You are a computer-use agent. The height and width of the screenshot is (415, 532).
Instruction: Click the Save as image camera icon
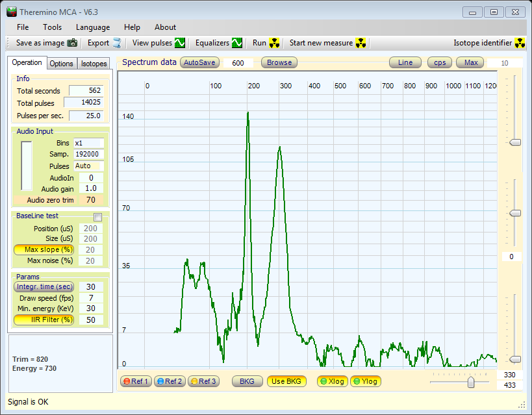(72, 43)
